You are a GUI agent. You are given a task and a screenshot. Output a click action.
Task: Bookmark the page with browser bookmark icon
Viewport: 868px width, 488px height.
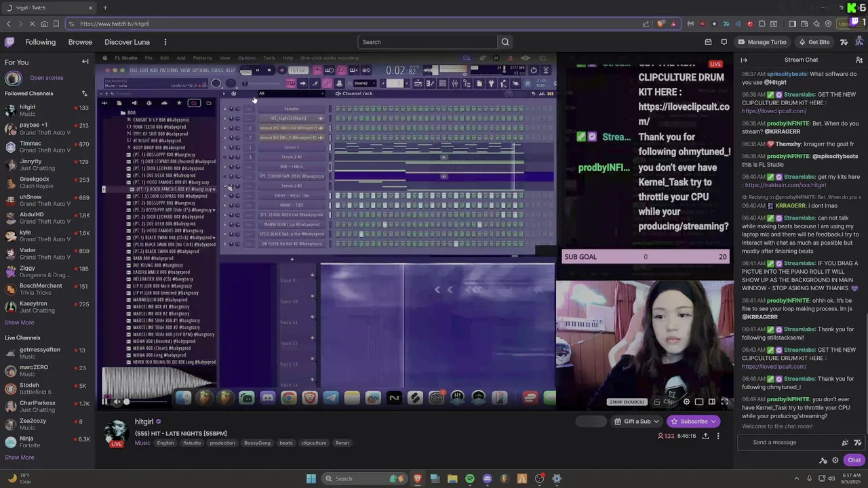pos(56,24)
